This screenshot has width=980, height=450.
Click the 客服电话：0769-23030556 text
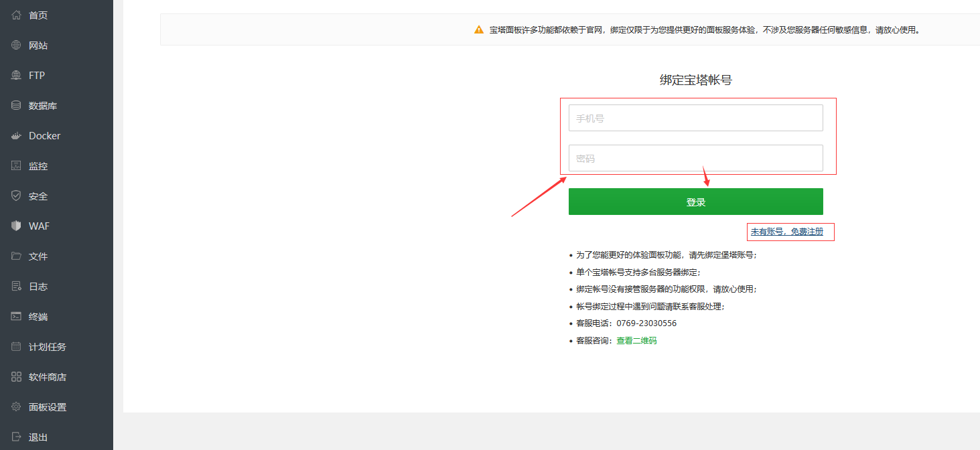point(626,323)
